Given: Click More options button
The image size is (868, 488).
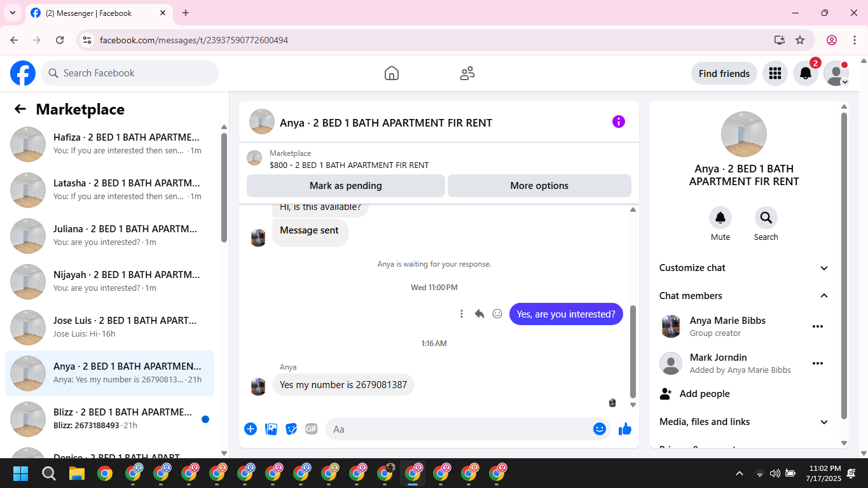Looking at the screenshot, I should [x=539, y=186].
